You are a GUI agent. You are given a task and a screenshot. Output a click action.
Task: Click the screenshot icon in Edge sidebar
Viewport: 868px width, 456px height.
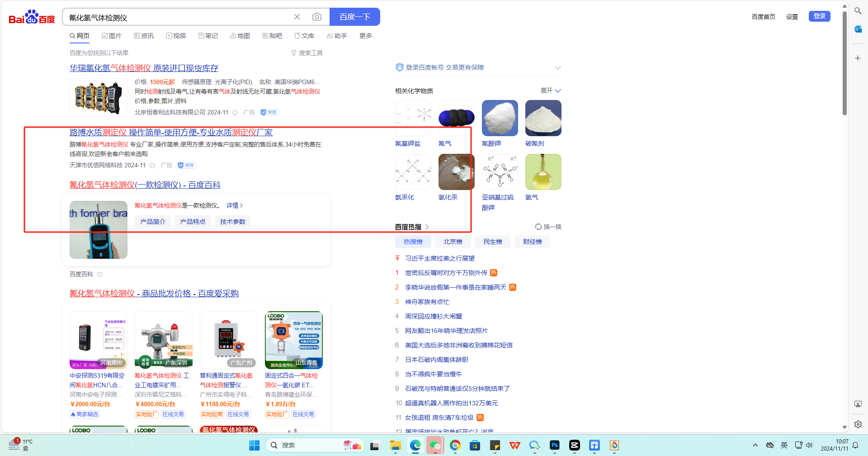click(x=858, y=404)
